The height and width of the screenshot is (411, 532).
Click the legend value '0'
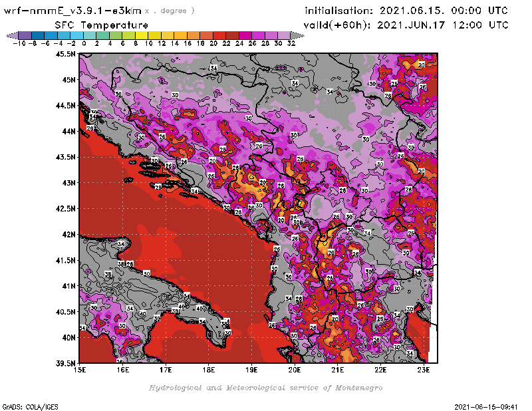coord(84,44)
